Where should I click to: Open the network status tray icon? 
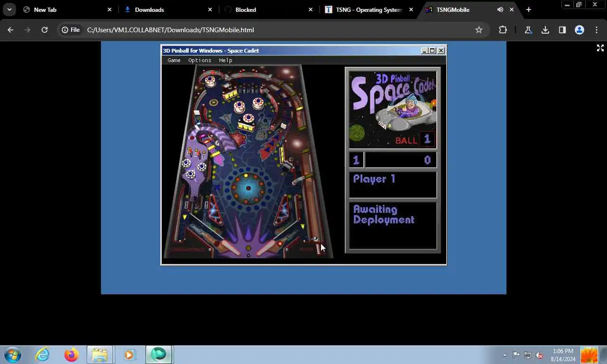[x=527, y=355]
